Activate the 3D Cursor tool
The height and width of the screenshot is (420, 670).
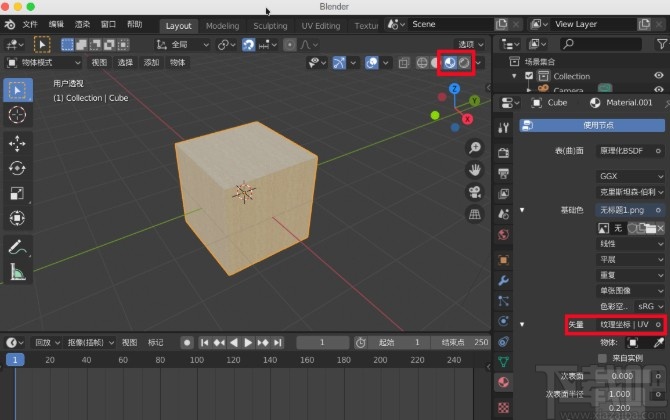tap(17, 116)
